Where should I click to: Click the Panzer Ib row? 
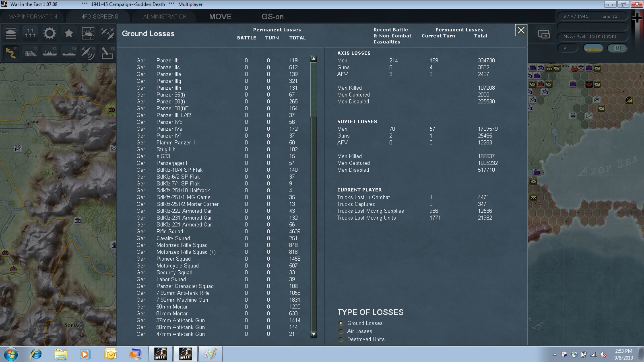[219, 61]
